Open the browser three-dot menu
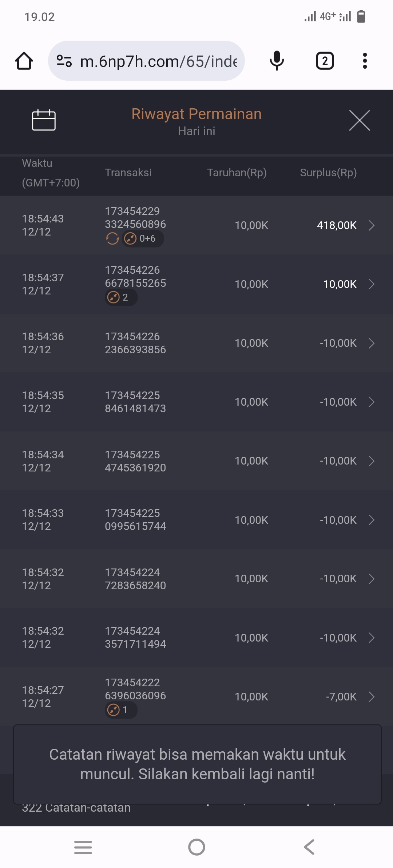The image size is (393, 868). [x=365, y=61]
